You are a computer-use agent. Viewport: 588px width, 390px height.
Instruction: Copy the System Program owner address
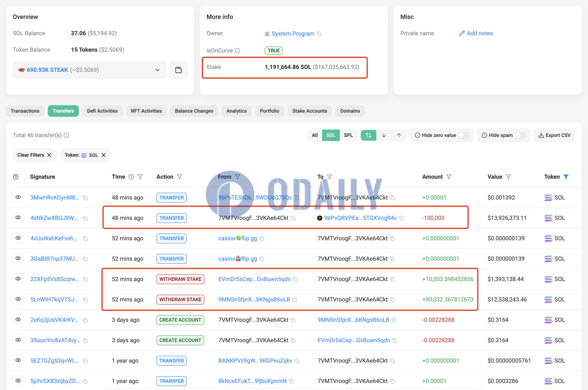(x=319, y=34)
